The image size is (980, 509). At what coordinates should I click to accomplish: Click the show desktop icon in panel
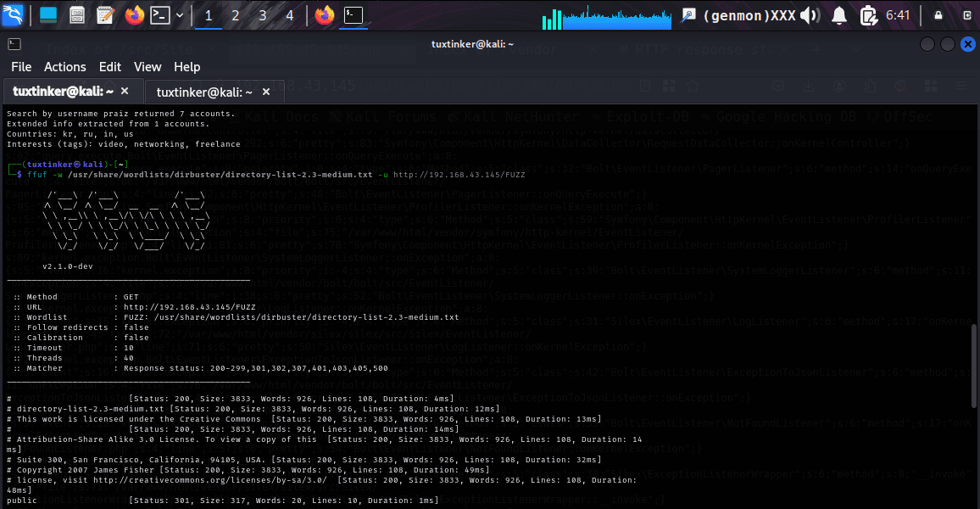[x=48, y=14]
